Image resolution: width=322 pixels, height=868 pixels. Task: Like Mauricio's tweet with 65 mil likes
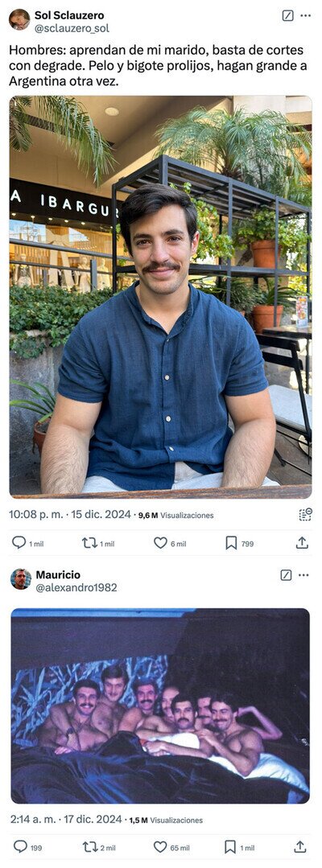(x=160, y=847)
